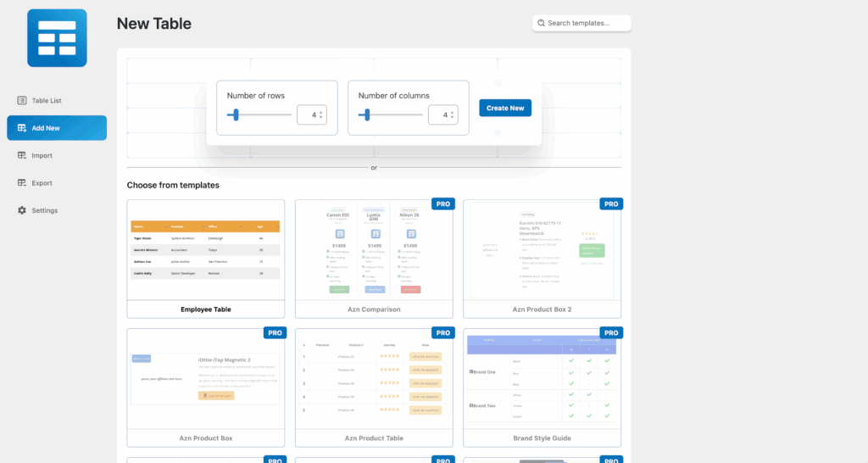Click the Azn Product Box 2 caption

point(542,310)
